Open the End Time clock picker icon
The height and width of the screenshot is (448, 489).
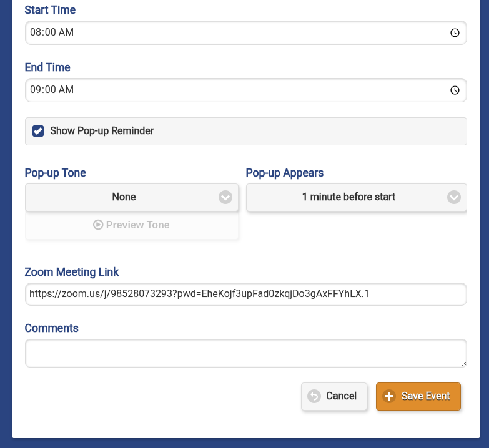point(455,90)
